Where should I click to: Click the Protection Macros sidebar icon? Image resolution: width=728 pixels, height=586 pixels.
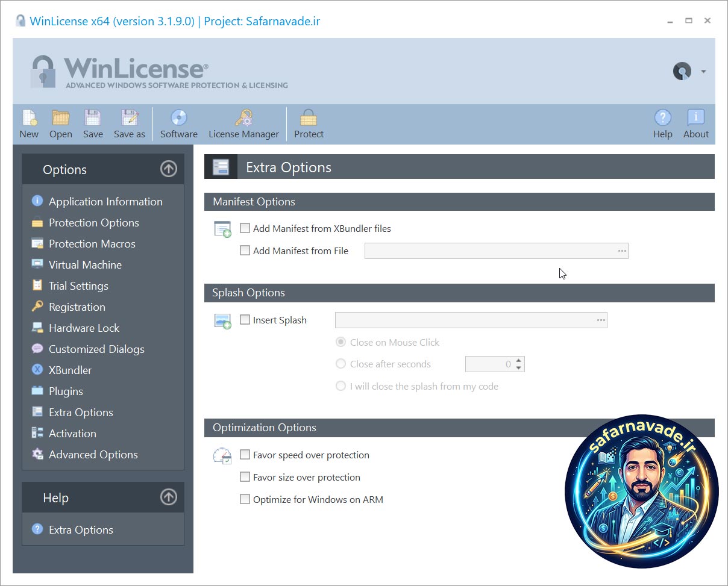click(37, 243)
